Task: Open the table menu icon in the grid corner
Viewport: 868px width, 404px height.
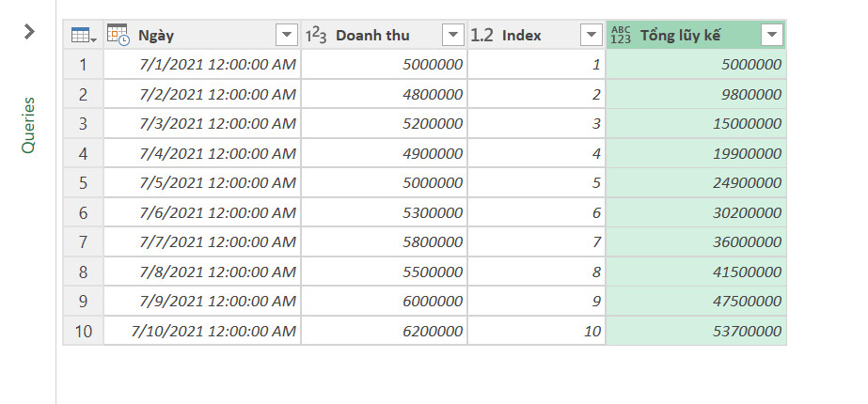Action: (x=84, y=36)
